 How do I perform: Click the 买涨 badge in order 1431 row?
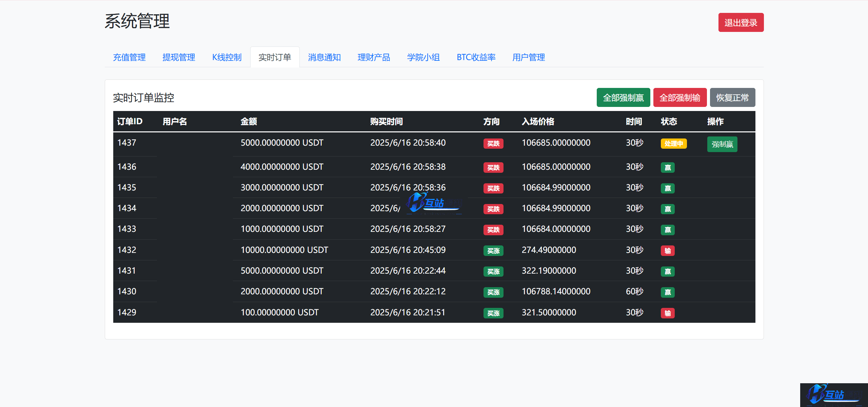(x=493, y=272)
